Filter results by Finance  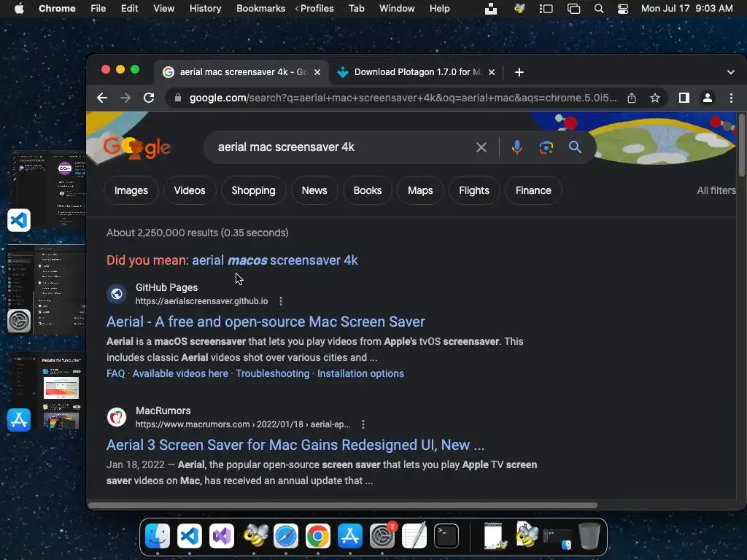tap(533, 190)
